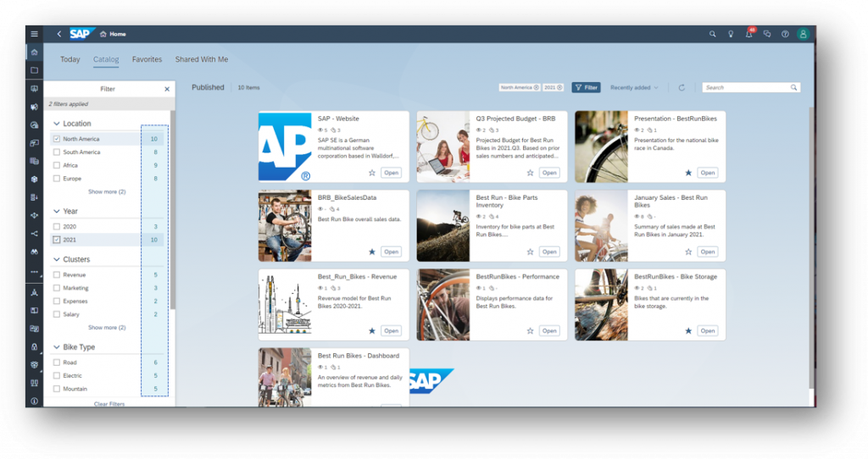The image size is (868, 459).
Task: Open the BRB_BikeSalesData card
Action: click(392, 252)
